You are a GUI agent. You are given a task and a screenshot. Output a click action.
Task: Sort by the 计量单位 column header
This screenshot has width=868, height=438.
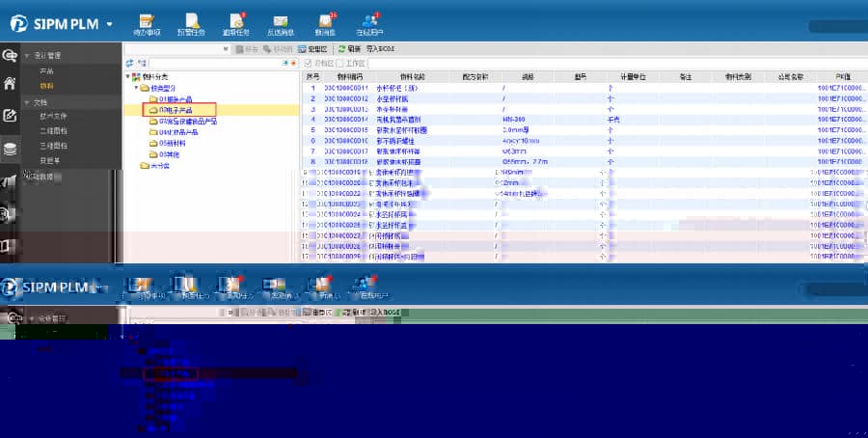click(x=633, y=77)
